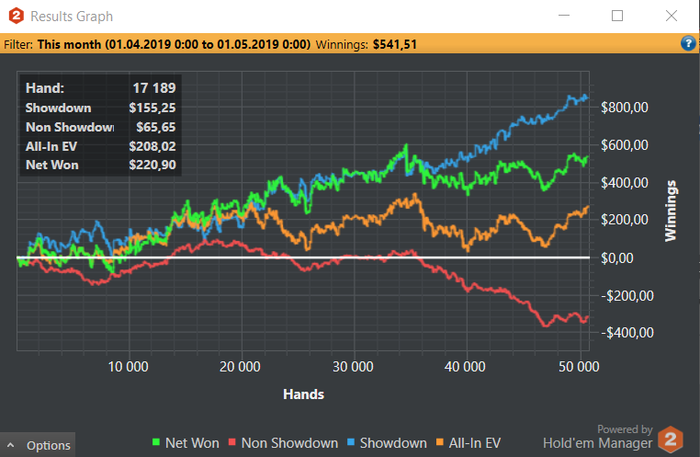Select the All-In EV legend label

tap(475, 443)
